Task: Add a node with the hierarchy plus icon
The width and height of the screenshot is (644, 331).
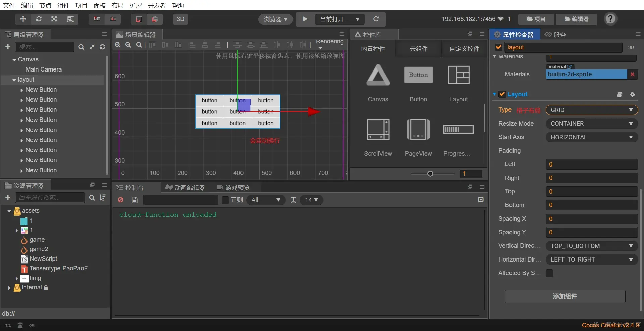Action: click(x=8, y=47)
